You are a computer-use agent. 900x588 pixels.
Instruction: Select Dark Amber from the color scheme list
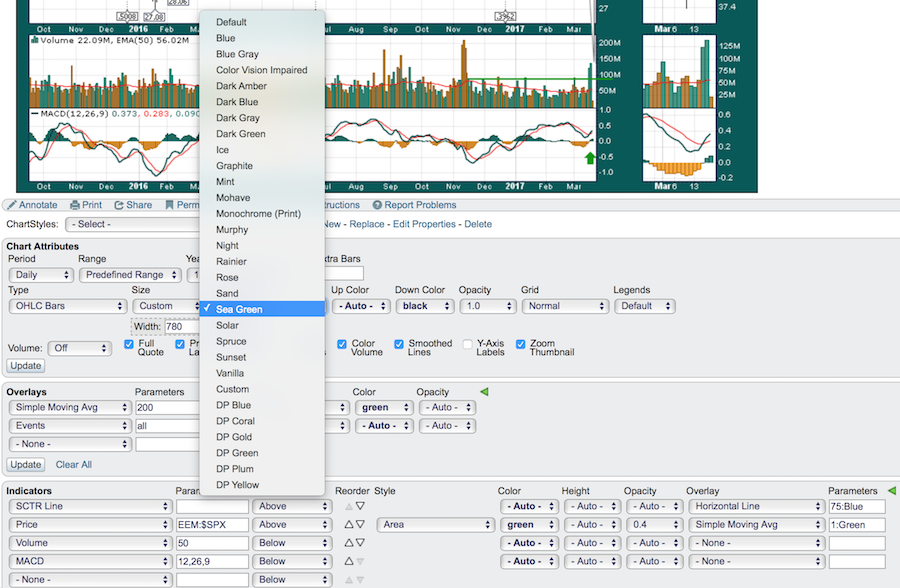[x=244, y=86]
